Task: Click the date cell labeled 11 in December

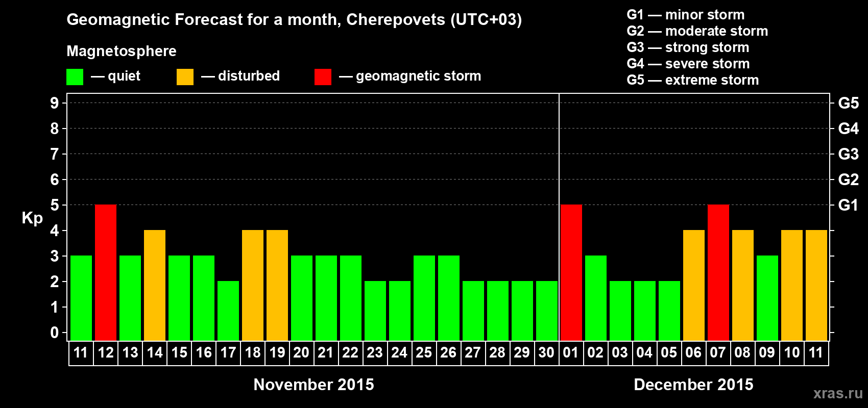Action: click(x=816, y=353)
